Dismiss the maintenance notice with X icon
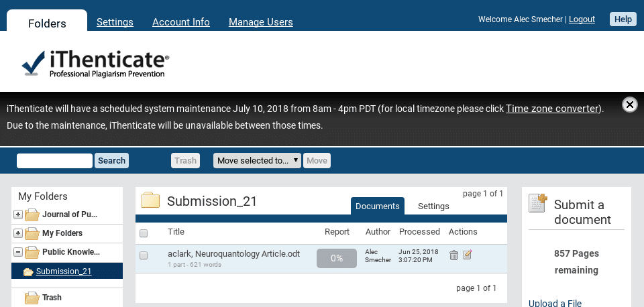644x307 pixels. pos(629,105)
